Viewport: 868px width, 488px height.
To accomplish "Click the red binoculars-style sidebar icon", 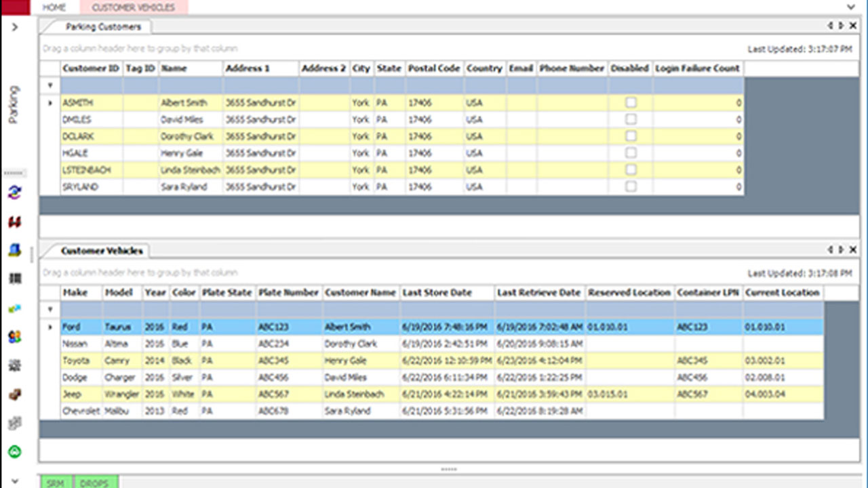I will 14,222.
